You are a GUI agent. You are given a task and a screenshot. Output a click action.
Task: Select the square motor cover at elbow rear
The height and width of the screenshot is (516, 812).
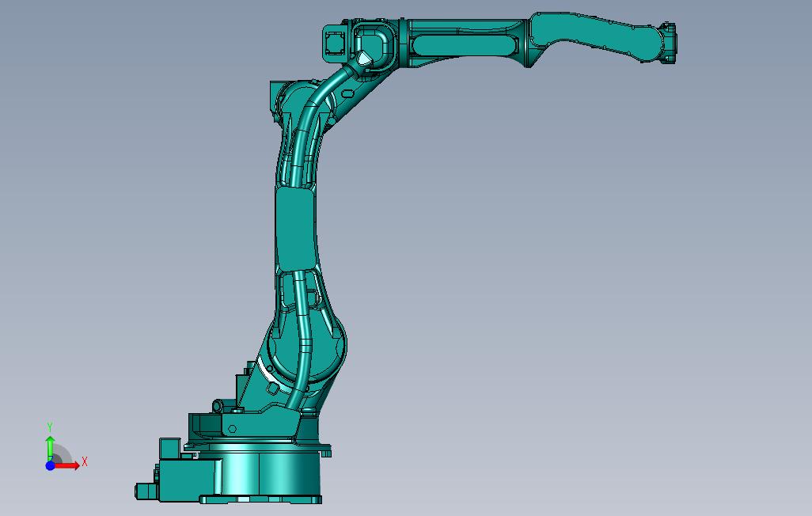[x=334, y=42]
